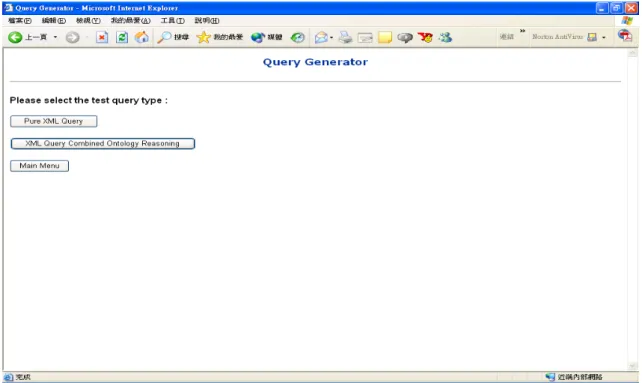
Task: Open the Tools menu
Action: [x=172, y=20]
